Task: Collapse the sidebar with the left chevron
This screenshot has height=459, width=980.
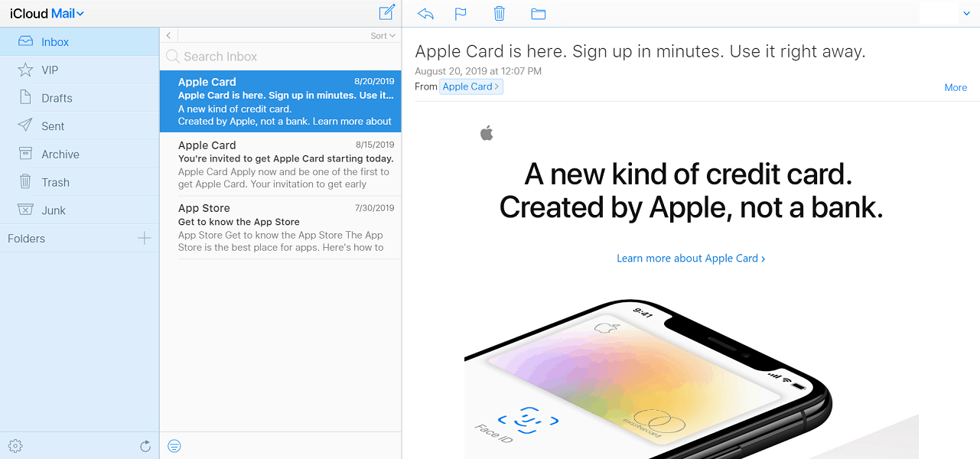Action: click(168, 35)
